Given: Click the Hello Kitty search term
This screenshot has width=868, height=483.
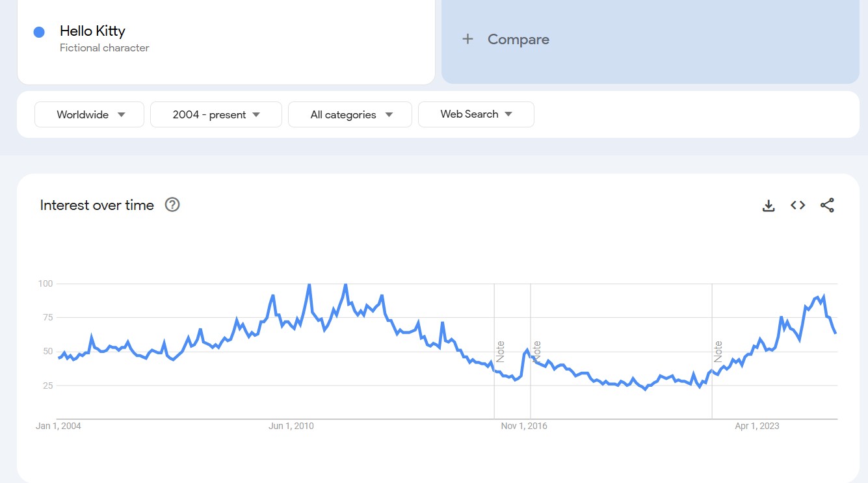Looking at the screenshot, I should pyautogui.click(x=92, y=31).
